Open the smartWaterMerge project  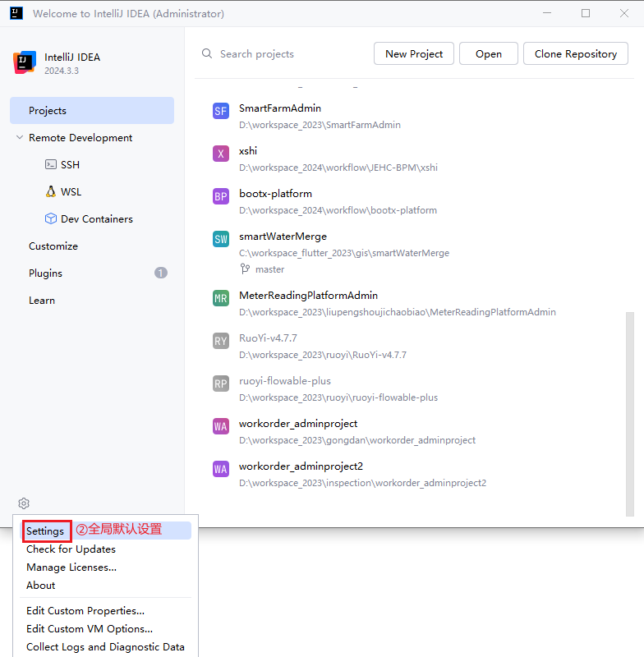(283, 237)
